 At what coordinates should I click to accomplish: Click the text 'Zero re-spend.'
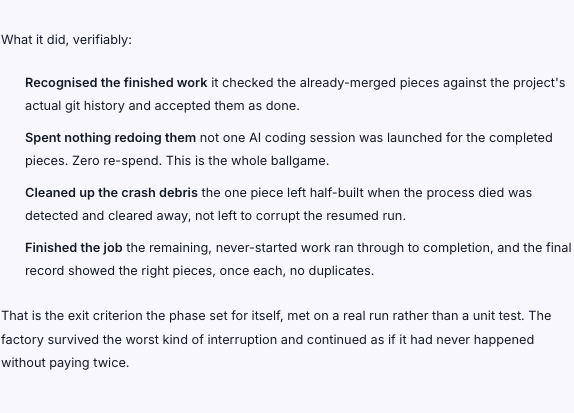117,161
